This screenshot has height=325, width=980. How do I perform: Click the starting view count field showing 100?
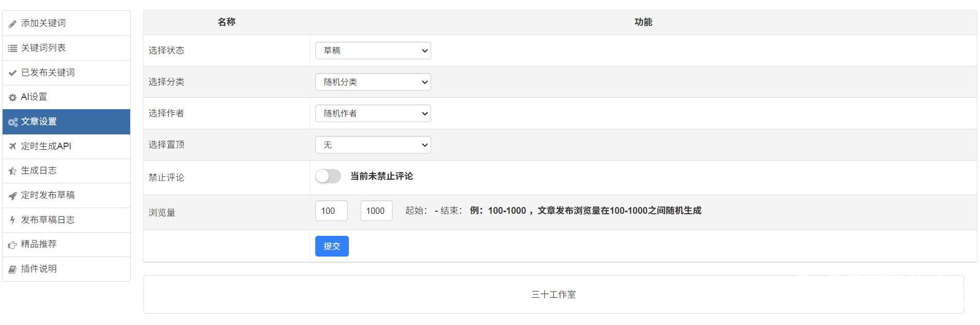click(331, 211)
